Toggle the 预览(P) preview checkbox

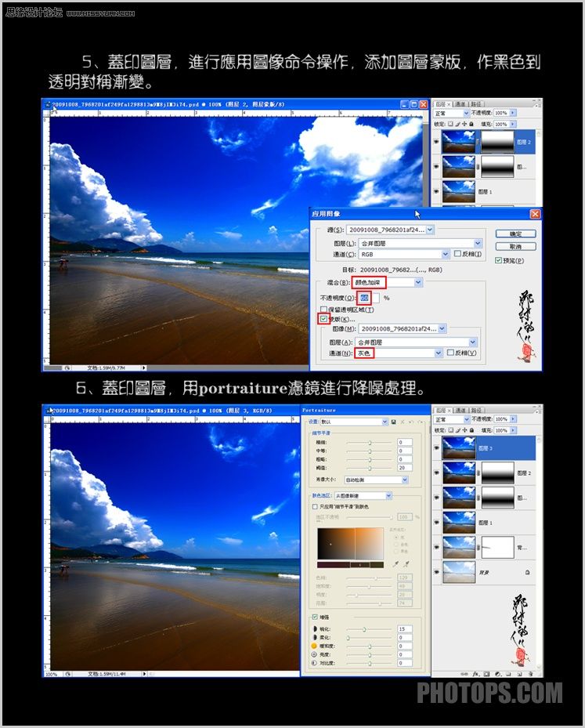point(498,260)
